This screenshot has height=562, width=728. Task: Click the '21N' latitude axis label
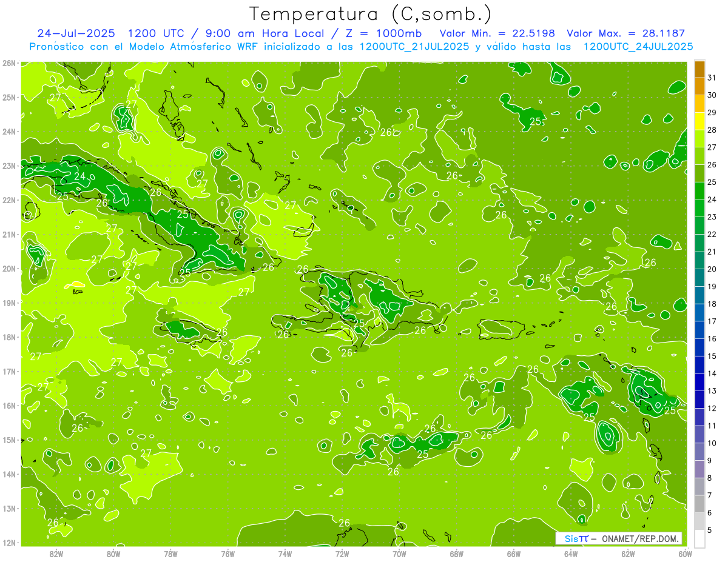(x=9, y=234)
